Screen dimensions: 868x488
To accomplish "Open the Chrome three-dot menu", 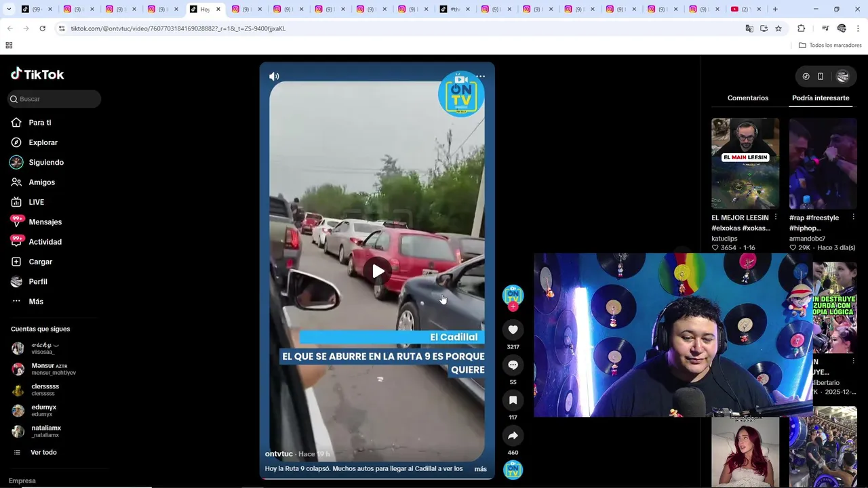I will point(859,28).
